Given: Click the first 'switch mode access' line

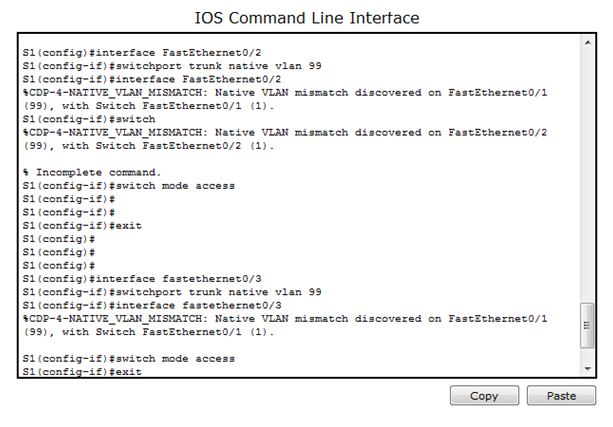Looking at the screenshot, I should click(x=129, y=186).
